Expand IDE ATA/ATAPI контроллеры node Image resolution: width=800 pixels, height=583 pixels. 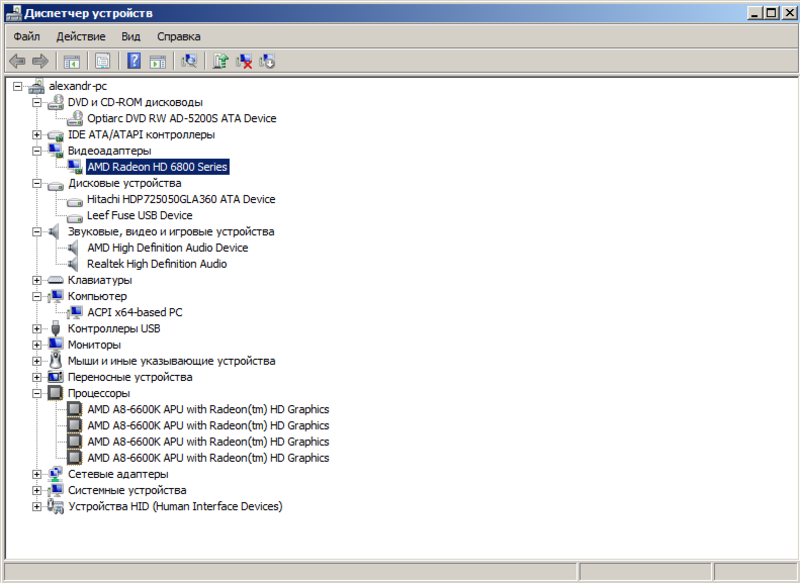click(36, 135)
